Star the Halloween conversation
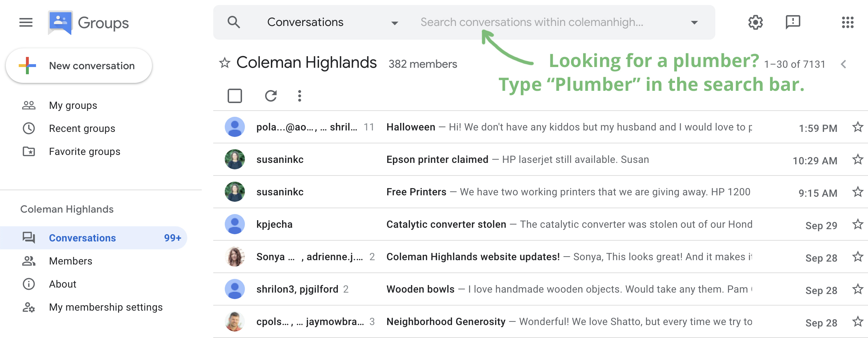Viewport: 868px width, 338px height. click(858, 127)
